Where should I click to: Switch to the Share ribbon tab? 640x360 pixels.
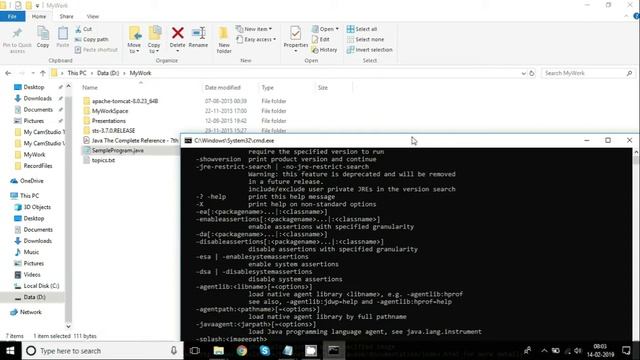tap(67, 16)
